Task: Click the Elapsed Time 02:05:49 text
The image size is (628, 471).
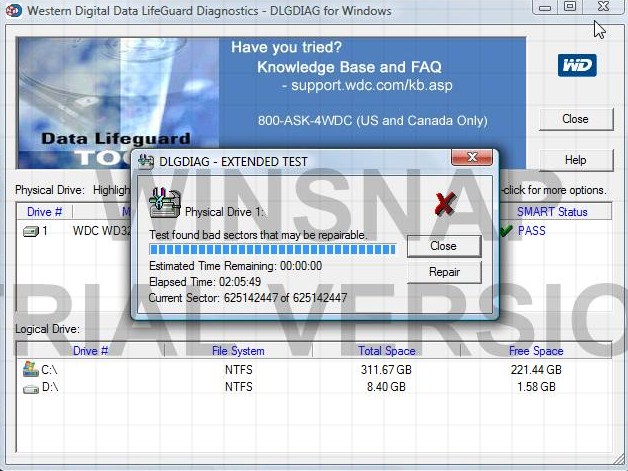Action: [205, 282]
